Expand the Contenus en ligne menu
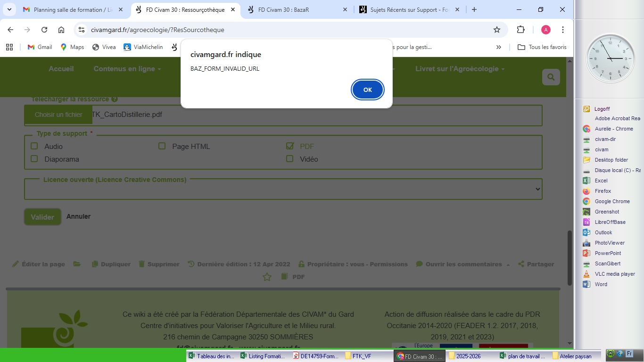Screen dimensions: 644x362 127,69
